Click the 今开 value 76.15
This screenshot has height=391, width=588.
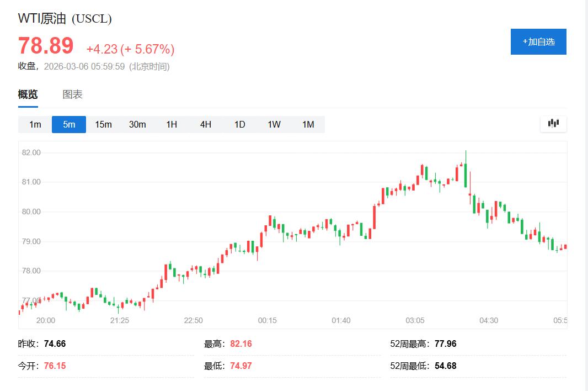click(x=55, y=366)
